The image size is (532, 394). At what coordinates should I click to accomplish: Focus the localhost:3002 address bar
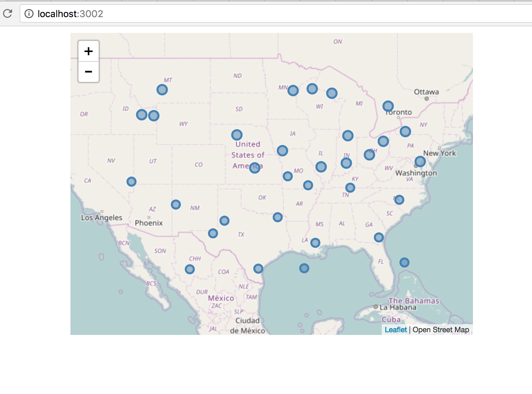[275, 13]
